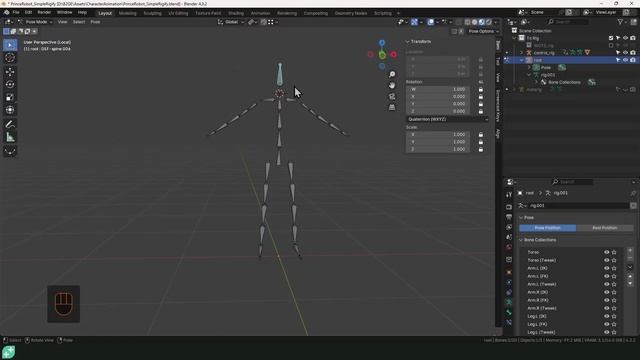Click rotation W value field
The width and height of the screenshot is (640, 360).
pyautogui.click(x=438, y=89)
